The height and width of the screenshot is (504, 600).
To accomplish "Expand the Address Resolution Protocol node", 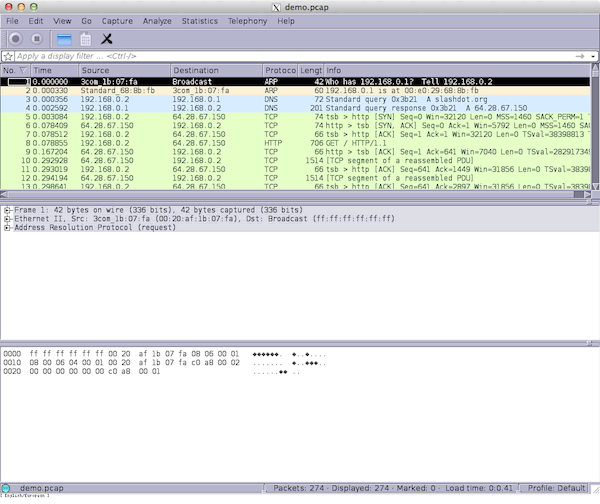I will tap(7, 228).
